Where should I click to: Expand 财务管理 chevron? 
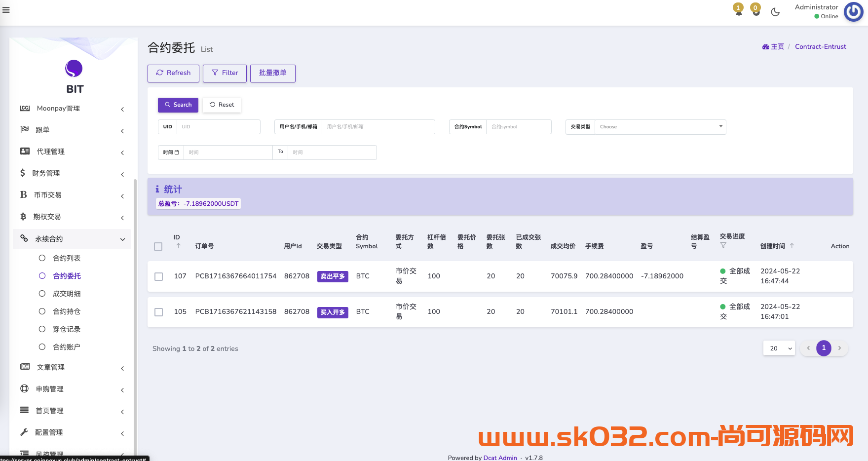click(122, 174)
